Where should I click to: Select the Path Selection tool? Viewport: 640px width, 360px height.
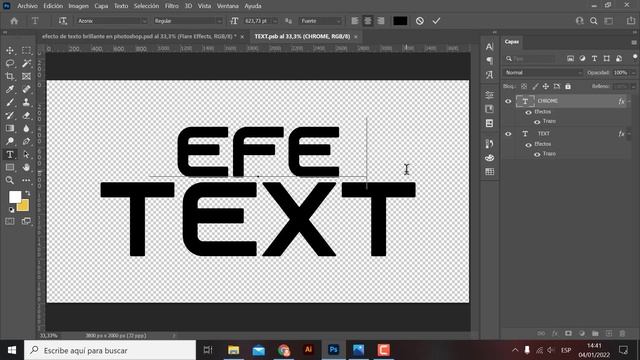[x=26, y=154]
